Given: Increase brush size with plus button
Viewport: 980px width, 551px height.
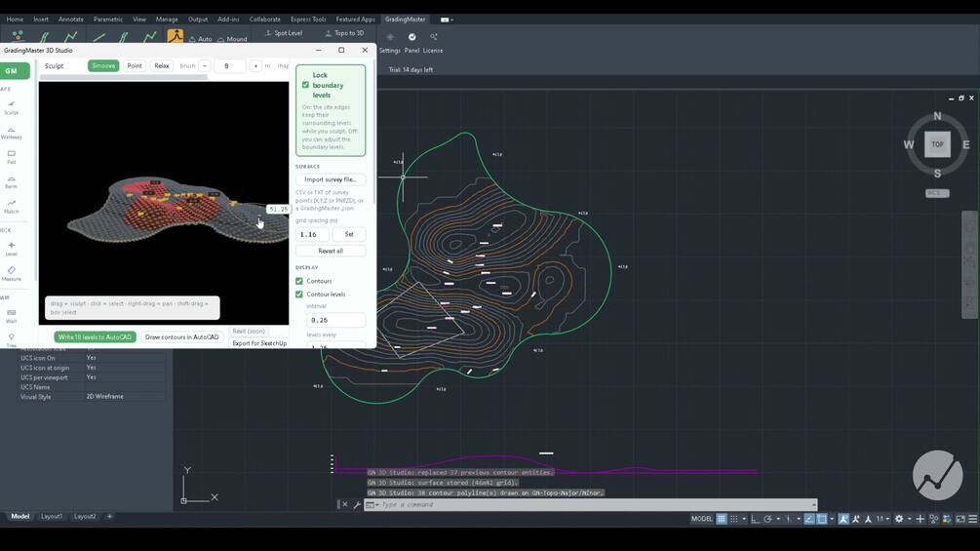Looking at the screenshot, I should [255, 65].
